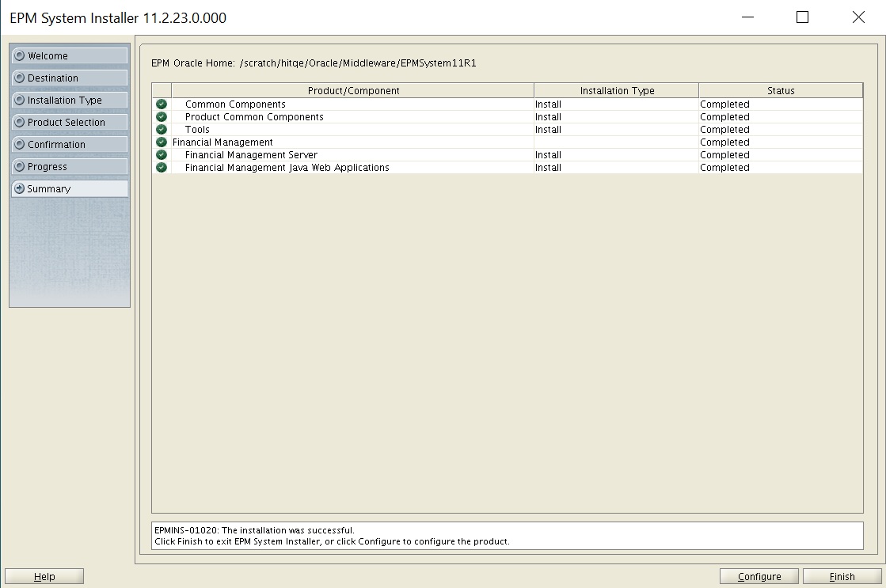Select the Confirmation step
Viewport: 886px width, 588px height.
pyautogui.click(x=70, y=144)
